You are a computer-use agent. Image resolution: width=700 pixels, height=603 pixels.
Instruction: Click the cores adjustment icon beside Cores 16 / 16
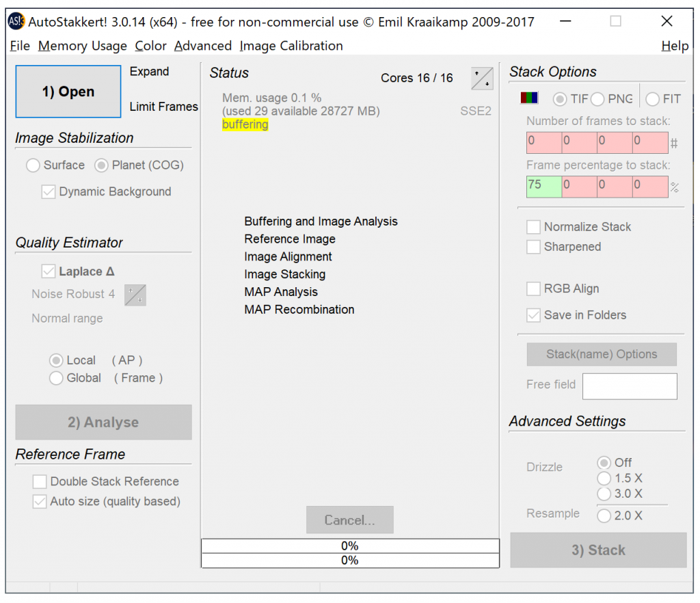coord(482,78)
